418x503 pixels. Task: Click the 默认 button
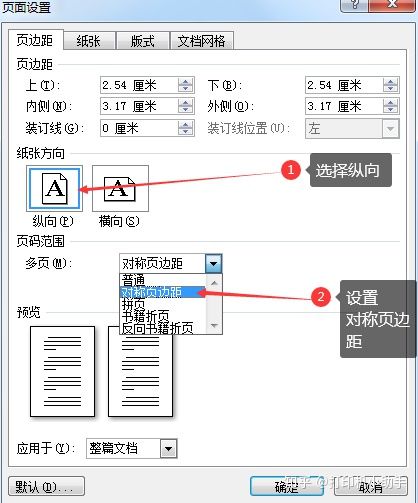tap(46, 486)
